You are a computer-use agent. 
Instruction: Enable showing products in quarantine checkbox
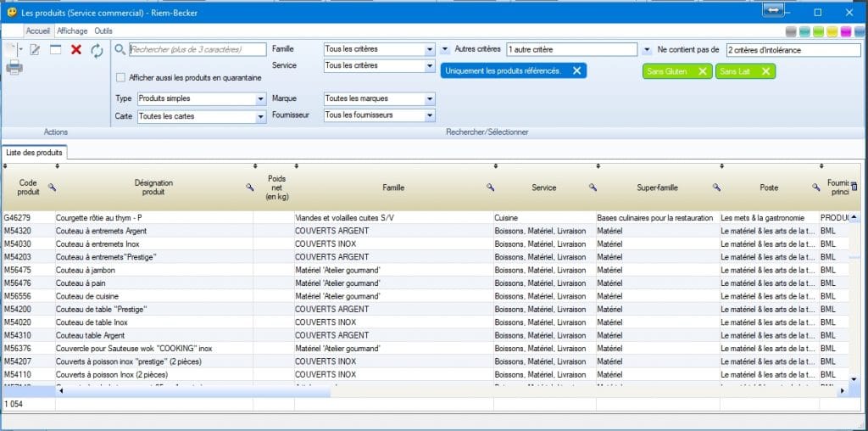pos(121,77)
